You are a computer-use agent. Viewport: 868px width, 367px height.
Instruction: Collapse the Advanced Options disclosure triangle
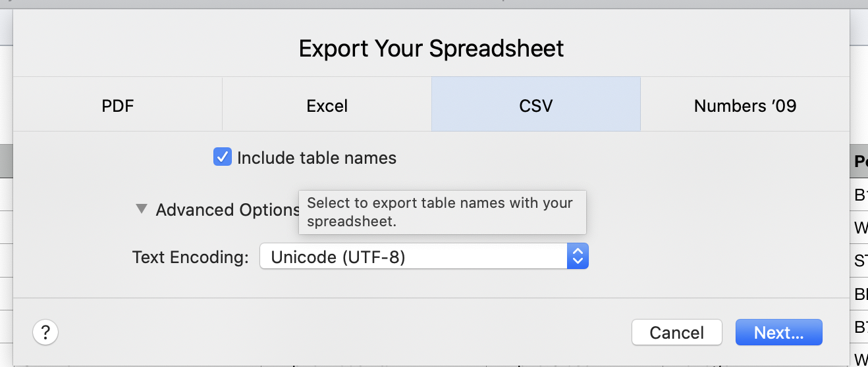pyautogui.click(x=141, y=209)
